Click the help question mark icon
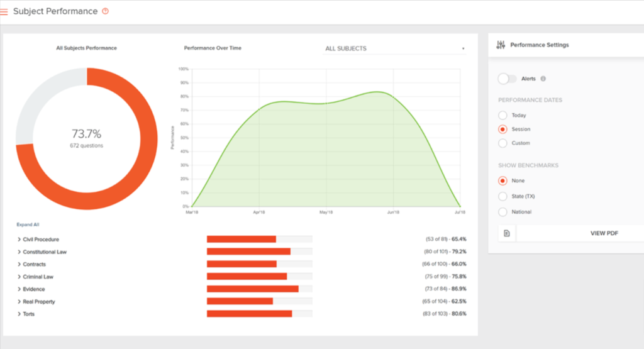The image size is (644, 349). click(x=105, y=11)
